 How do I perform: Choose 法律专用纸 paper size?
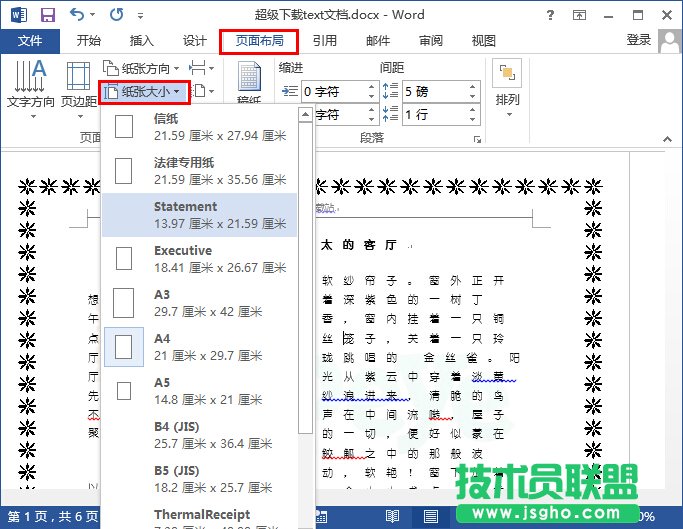(200, 171)
